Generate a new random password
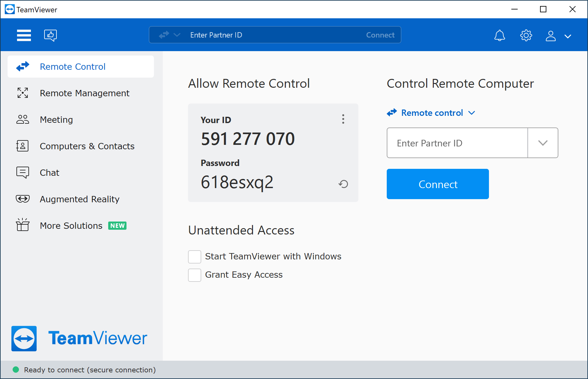This screenshot has width=588, height=379. (x=344, y=184)
